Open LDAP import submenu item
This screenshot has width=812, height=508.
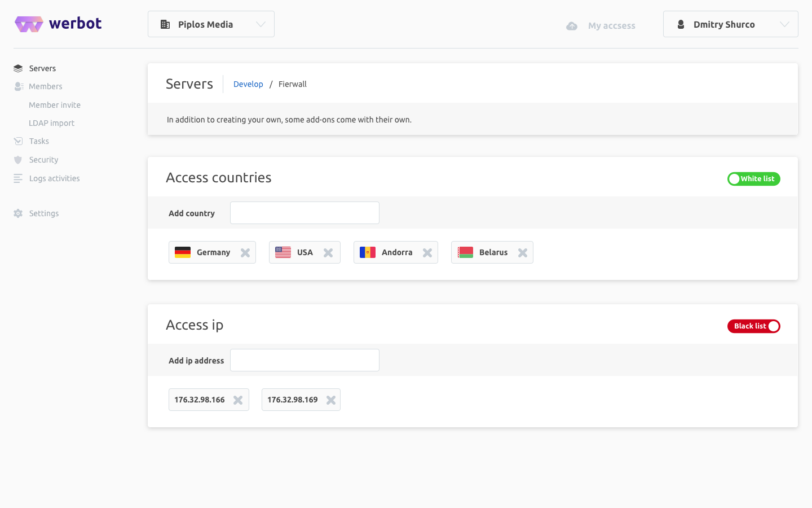(x=51, y=123)
